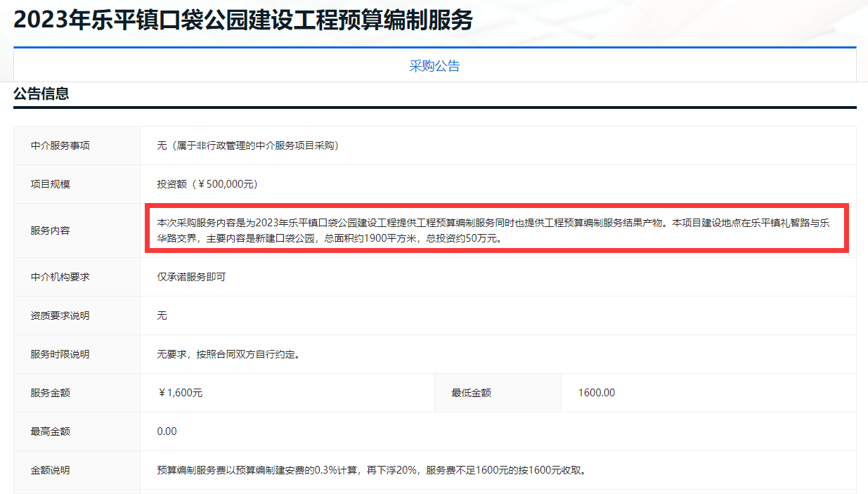
Task: Click the 中介服务事项 label cell
Action: pos(77,145)
